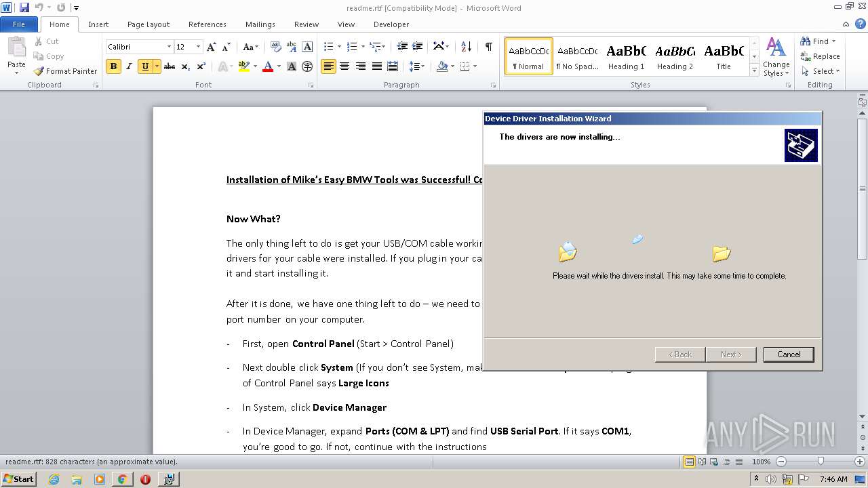Click the Save icon in quick access toolbar

(x=24, y=7)
